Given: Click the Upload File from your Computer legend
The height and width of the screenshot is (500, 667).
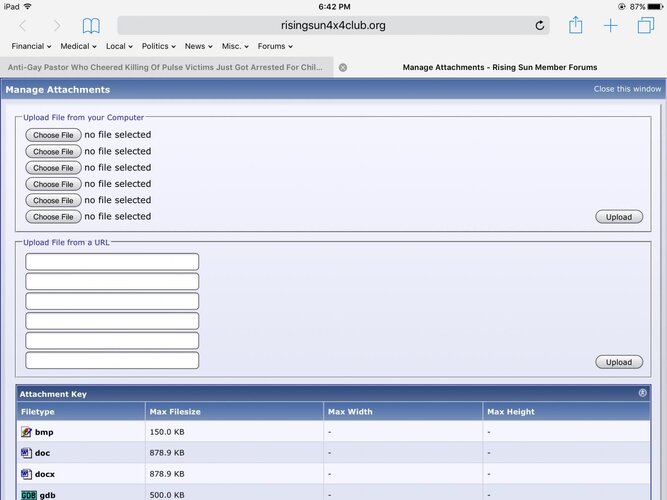Looking at the screenshot, I should (x=83, y=117).
